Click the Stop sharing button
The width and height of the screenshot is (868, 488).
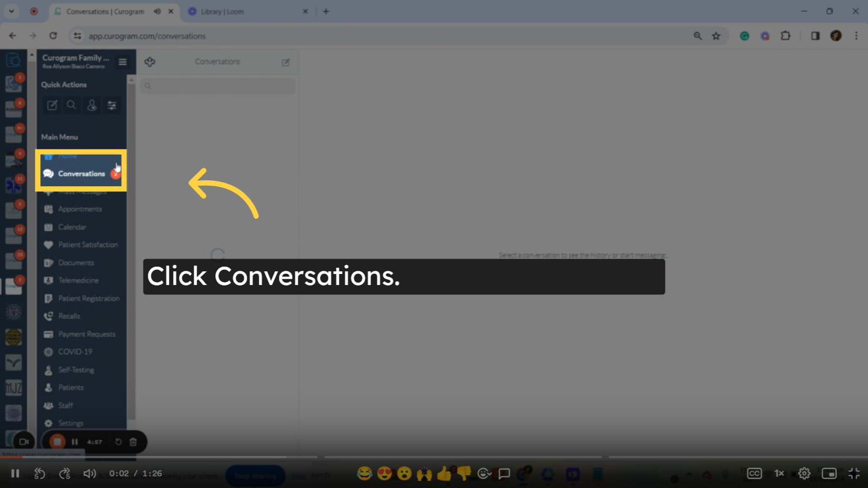click(255, 475)
